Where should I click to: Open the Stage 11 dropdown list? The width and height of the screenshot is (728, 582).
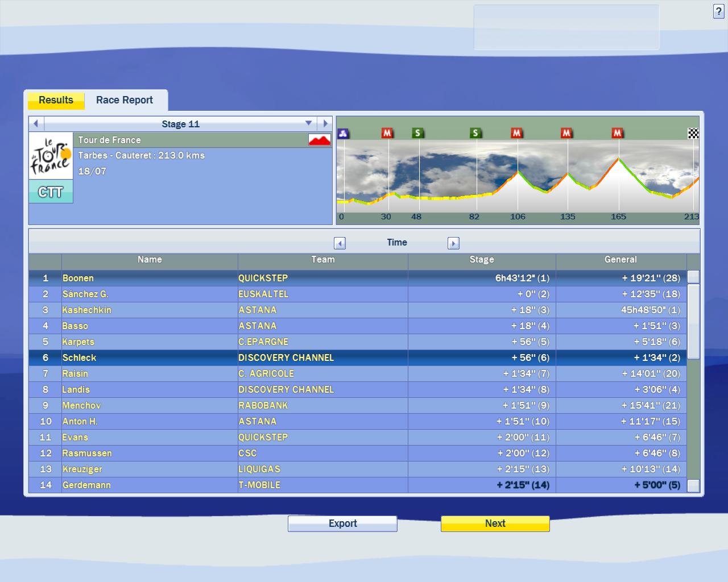pos(308,123)
